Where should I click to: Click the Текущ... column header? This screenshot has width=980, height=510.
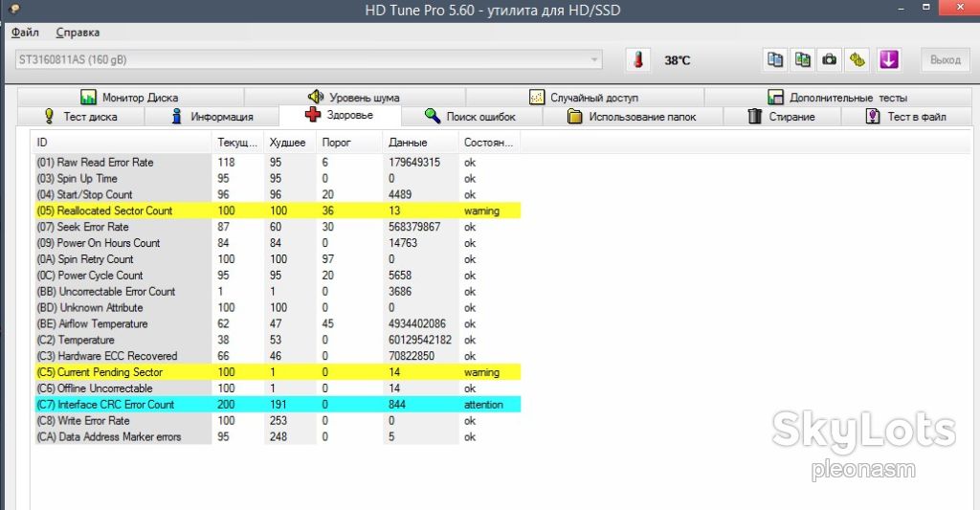pyautogui.click(x=237, y=143)
